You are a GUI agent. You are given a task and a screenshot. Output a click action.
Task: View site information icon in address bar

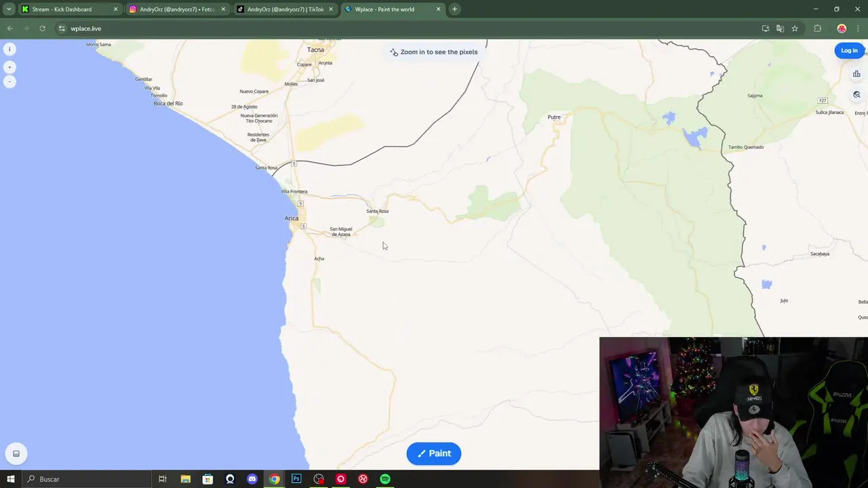pos(62,28)
